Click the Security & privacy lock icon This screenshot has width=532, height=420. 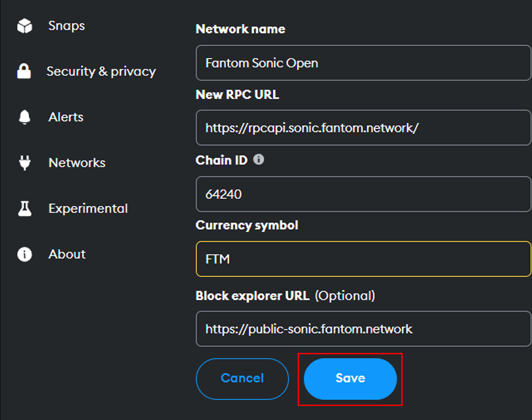(x=24, y=71)
